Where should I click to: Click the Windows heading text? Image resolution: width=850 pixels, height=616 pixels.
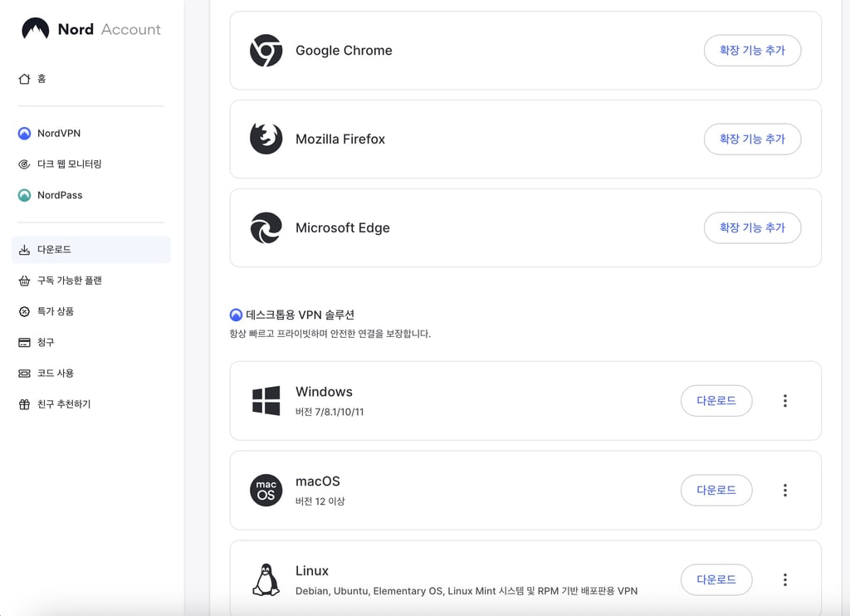click(x=325, y=392)
